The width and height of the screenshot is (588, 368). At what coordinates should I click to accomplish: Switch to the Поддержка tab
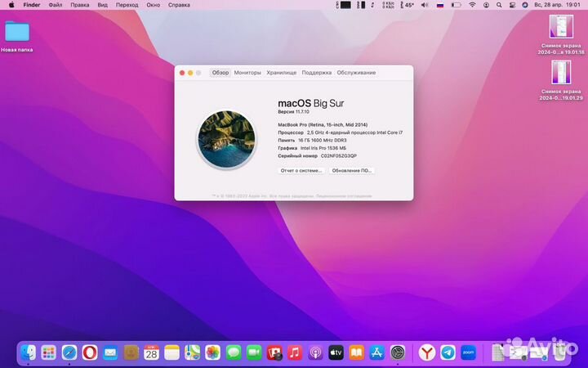[x=317, y=73]
